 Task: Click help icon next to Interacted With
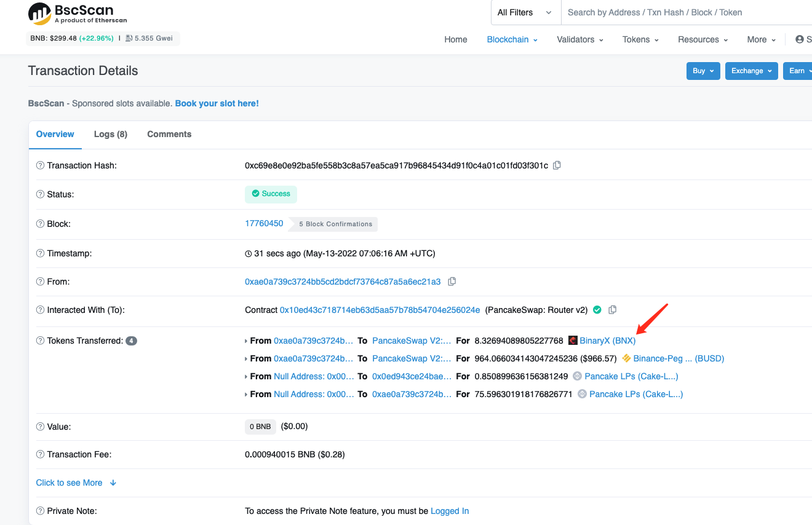41,310
